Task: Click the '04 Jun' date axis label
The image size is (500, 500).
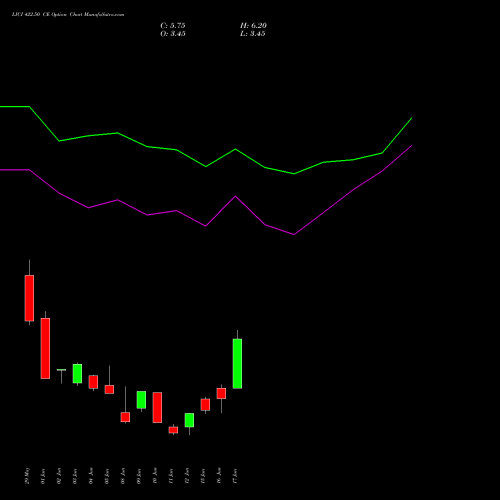Action: (91, 476)
